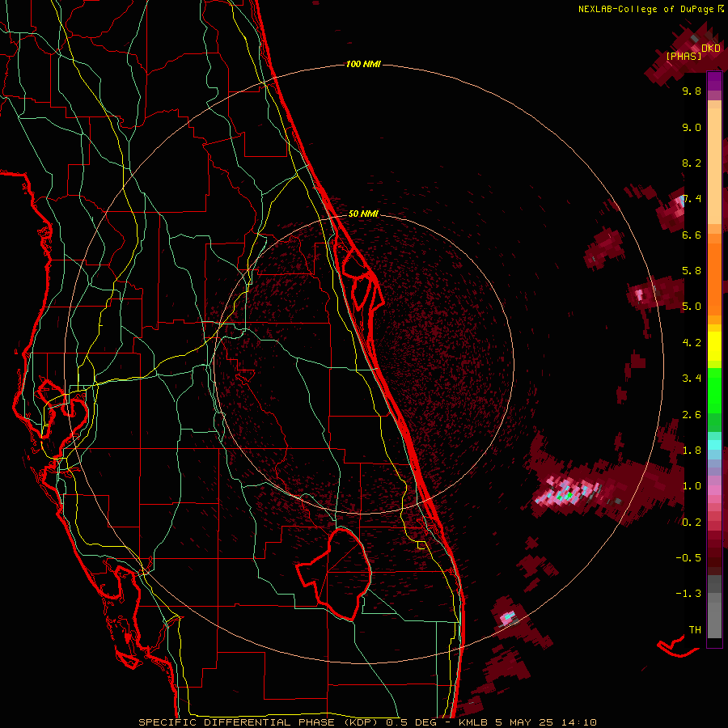The width and height of the screenshot is (728, 728).
Task: Click the 9.8 value on the color scale
Action: pos(692,91)
